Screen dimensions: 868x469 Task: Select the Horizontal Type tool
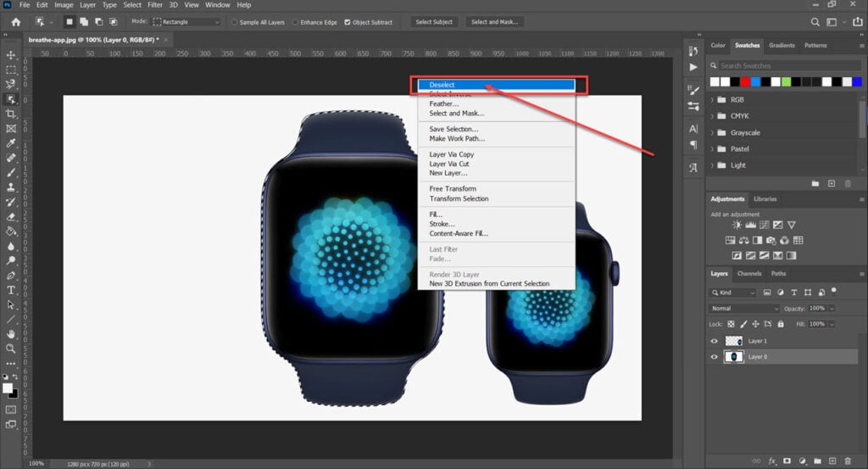click(x=10, y=290)
